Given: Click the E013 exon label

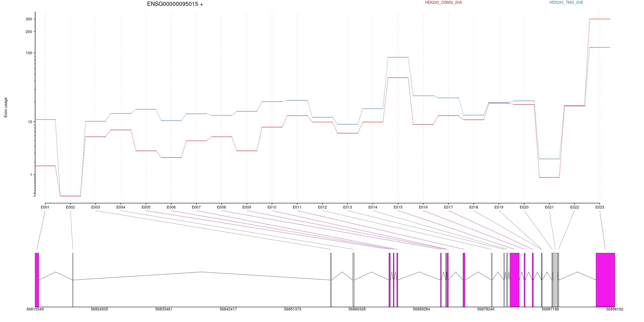Looking at the screenshot, I should tap(347, 207).
